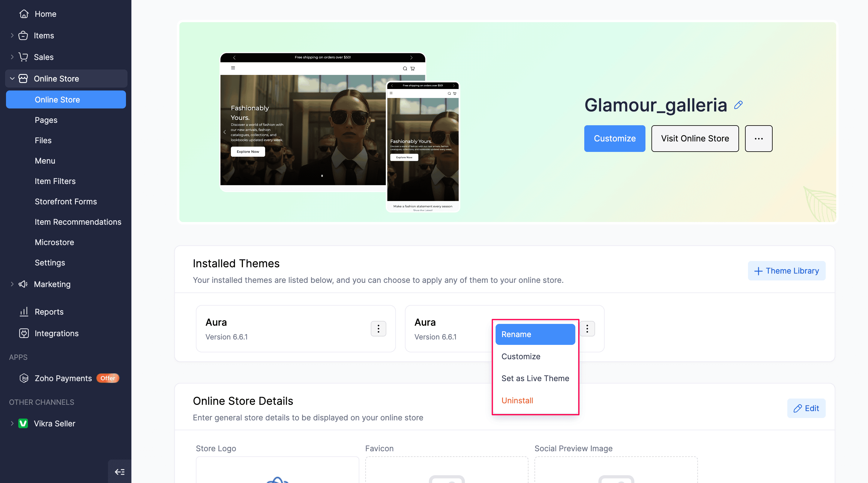The image size is (868, 483).
Task: Click the Online Store storefront icon
Action: [x=23, y=79]
